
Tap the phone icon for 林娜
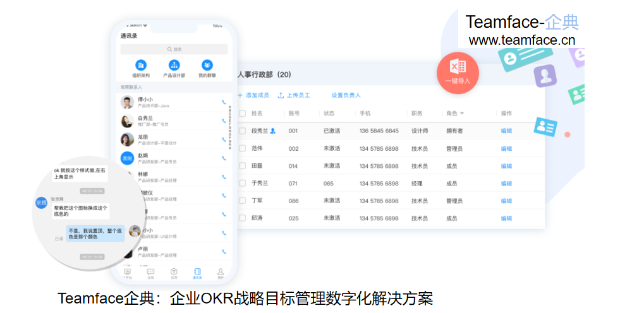coord(224,177)
